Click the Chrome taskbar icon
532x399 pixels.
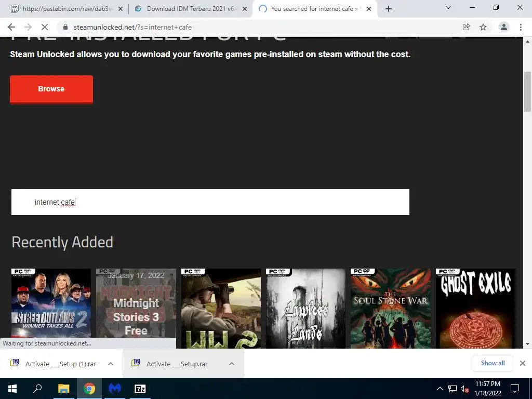coord(89,389)
